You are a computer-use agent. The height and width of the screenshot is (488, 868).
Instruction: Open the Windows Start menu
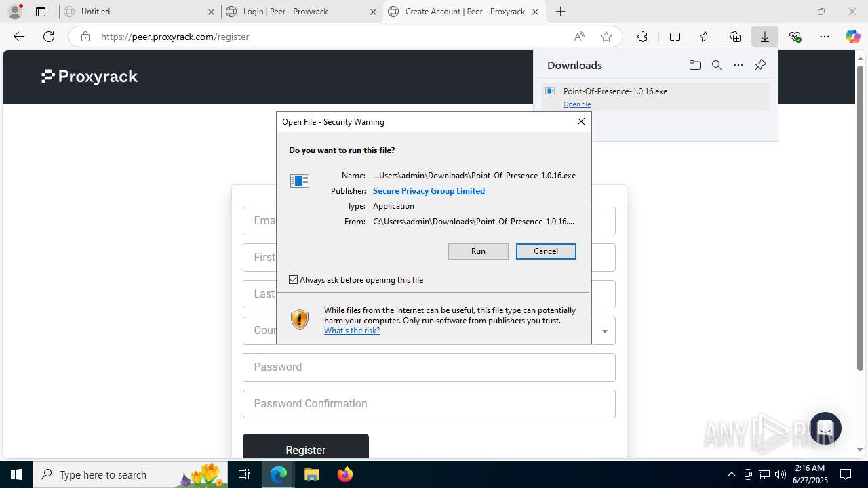pos(16,474)
